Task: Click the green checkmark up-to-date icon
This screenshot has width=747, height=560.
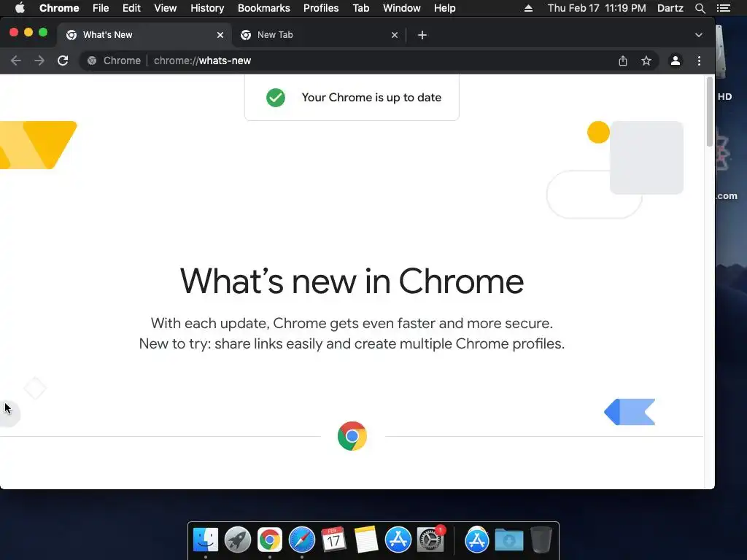Action: click(275, 98)
